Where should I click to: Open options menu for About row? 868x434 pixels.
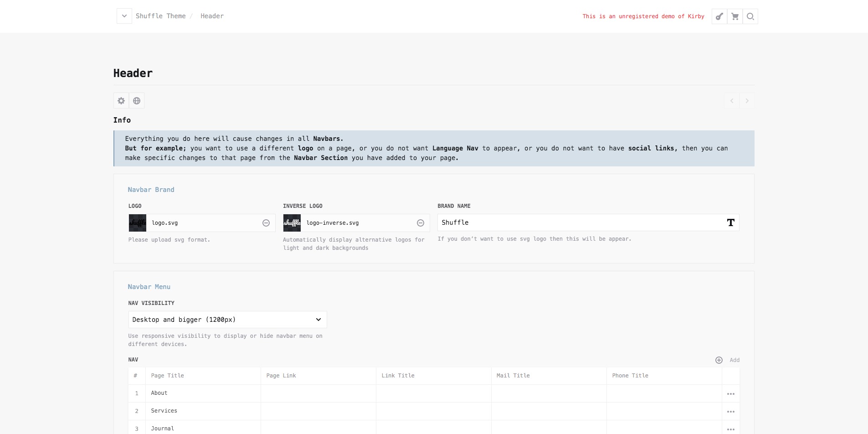pyautogui.click(x=730, y=393)
